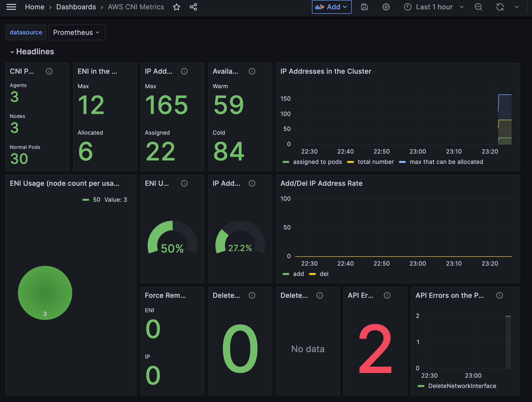Star the AWS CNI Metrics dashboard

click(177, 7)
